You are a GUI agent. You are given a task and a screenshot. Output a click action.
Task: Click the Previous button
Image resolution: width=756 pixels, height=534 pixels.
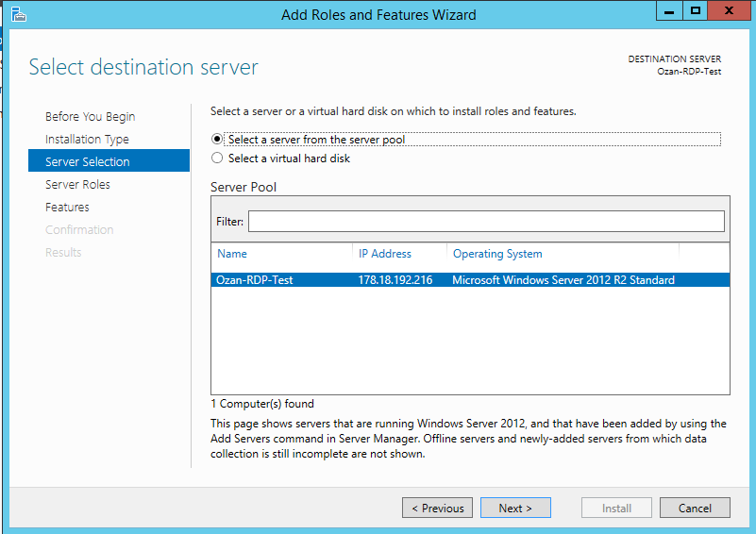(439, 509)
